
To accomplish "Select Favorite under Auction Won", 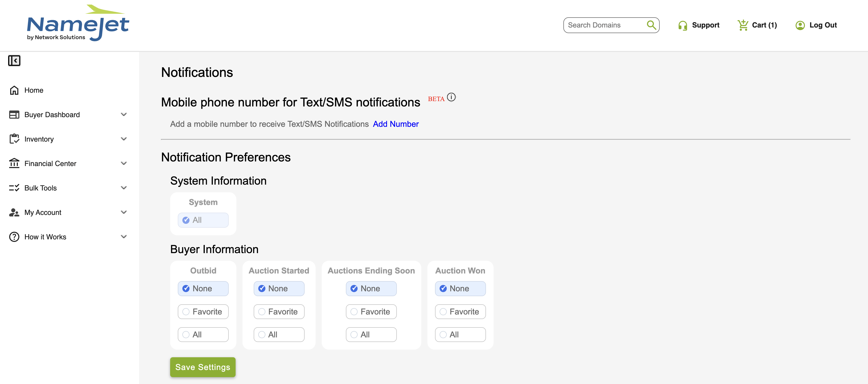I will tap(460, 312).
